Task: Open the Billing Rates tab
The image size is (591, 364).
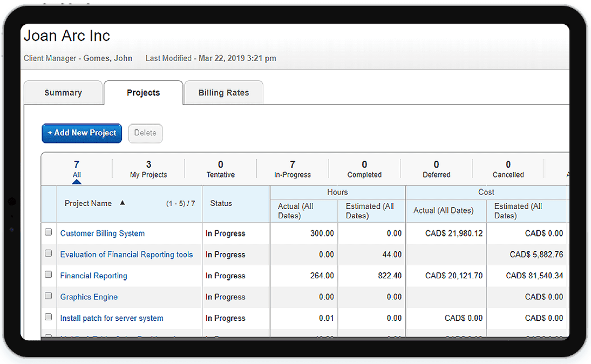Action: pyautogui.click(x=223, y=93)
